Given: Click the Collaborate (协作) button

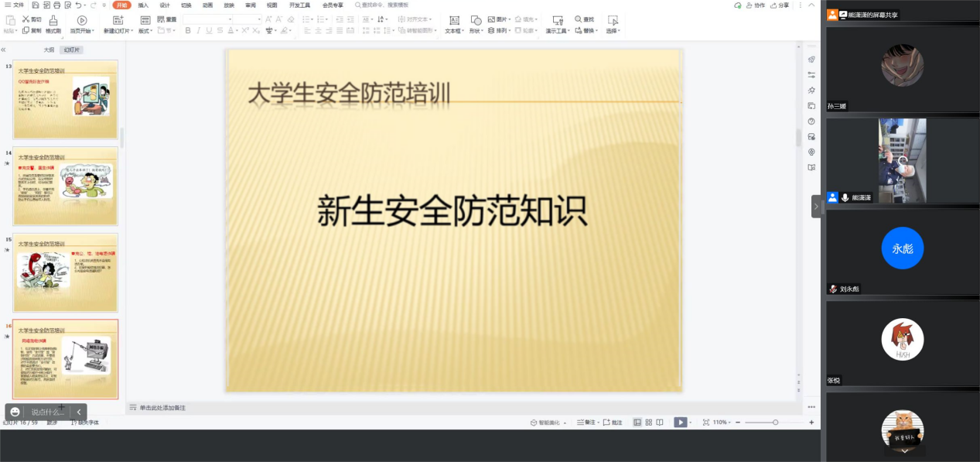Looking at the screenshot, I should (x=755, y=5).
